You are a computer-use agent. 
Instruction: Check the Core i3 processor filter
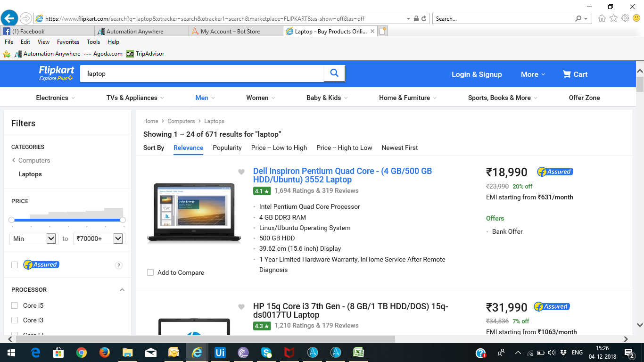pos(15,320)
